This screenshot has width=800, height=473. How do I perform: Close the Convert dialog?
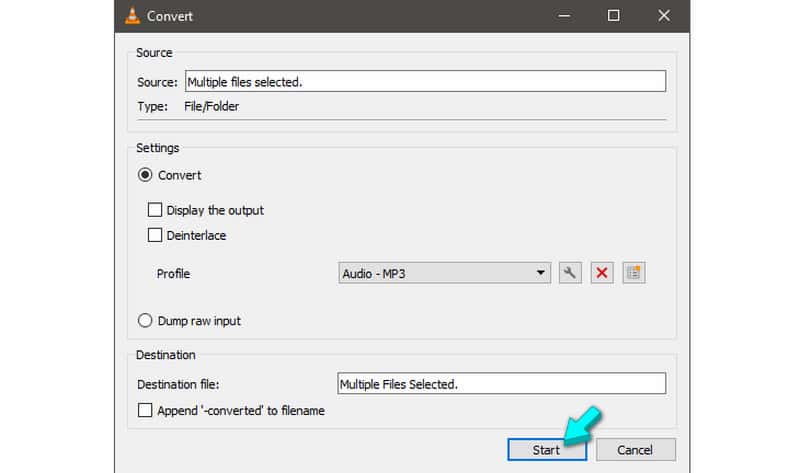[664, 16]
